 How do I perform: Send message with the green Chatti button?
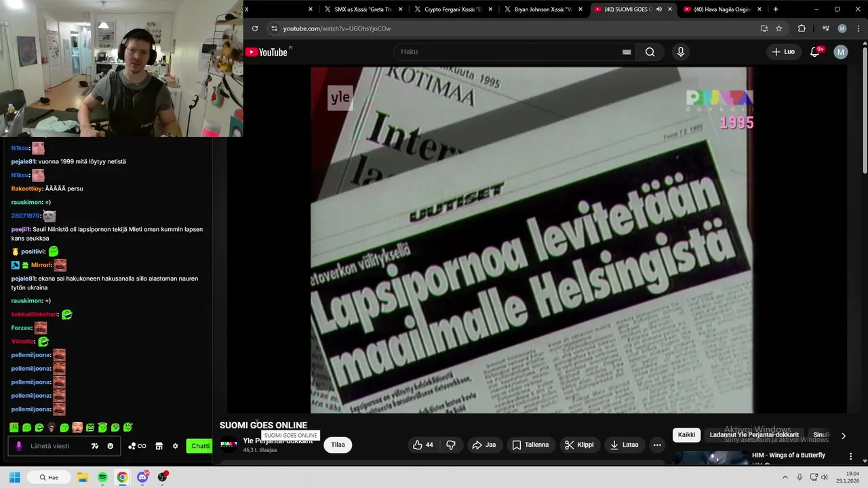[x=200, y=446]
